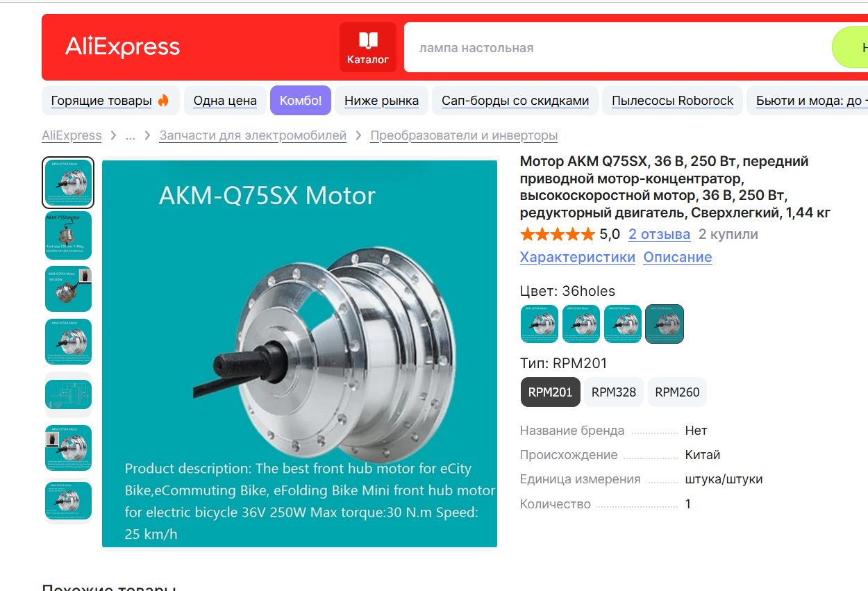This screenshot has width=868, height=591.
Task: Jump to Характеристики section
Action: pos(578,257)
